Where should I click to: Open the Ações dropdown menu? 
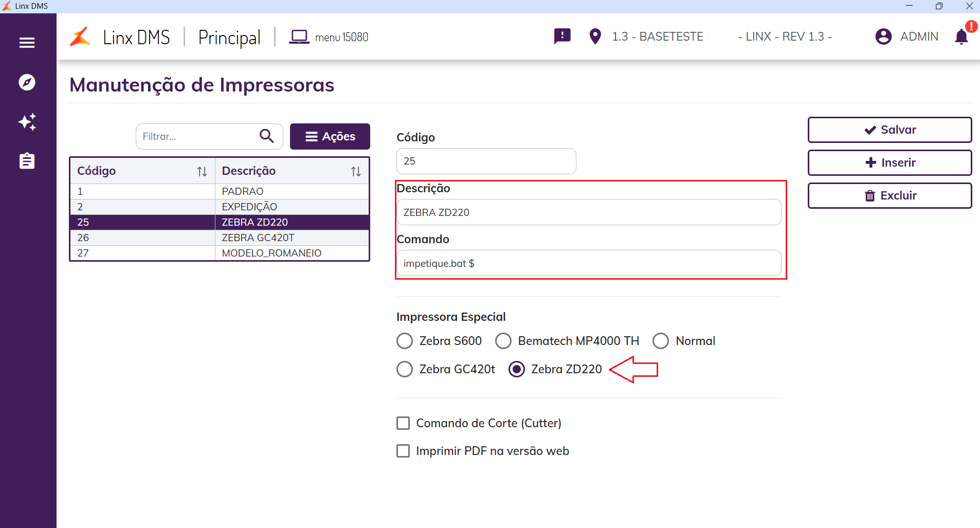pos(330,136)
